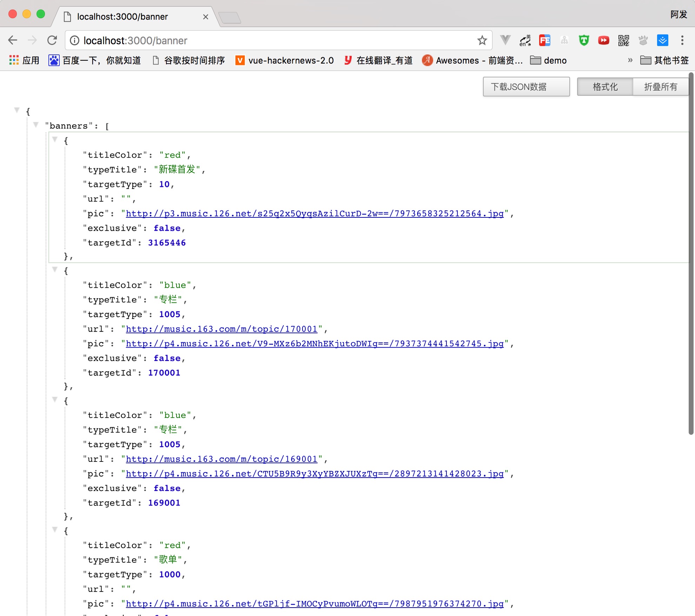695x616 pixels.
Task: Open the QR code generator extension
Action: pyautogui.click(x=623, y=40)
